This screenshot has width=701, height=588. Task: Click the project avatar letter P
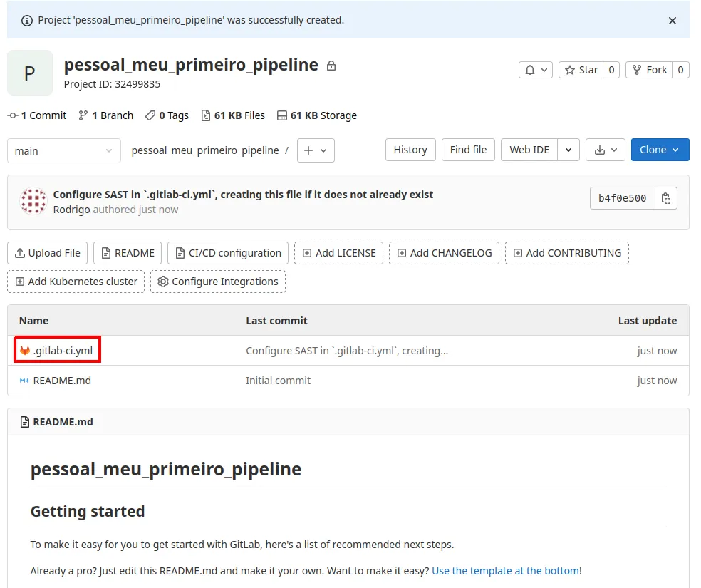click(29, 73)
